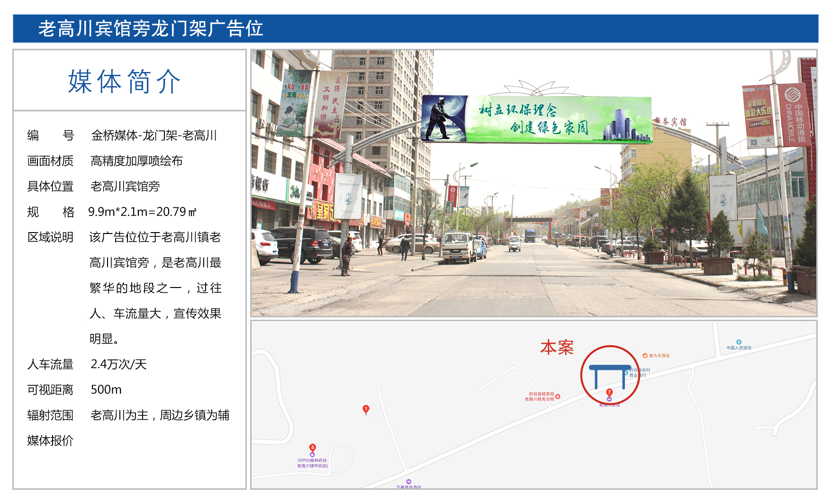Click the 区域说明 label
The height and width of the screenshot is (504, 831).
pyautogui.click(x=50, y=237)
